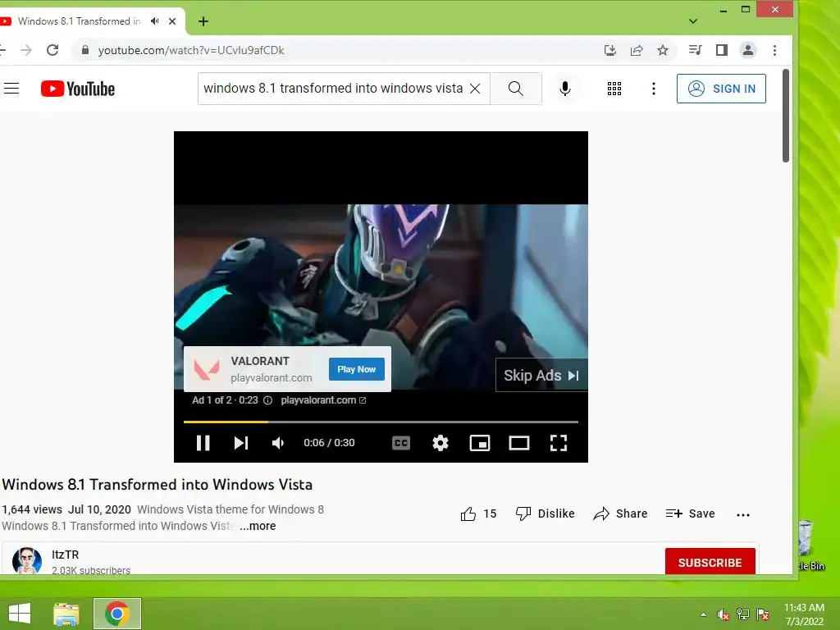
Task: Toggle Chrome side panel
Action: pyautogui.click(x=722, y=50)
